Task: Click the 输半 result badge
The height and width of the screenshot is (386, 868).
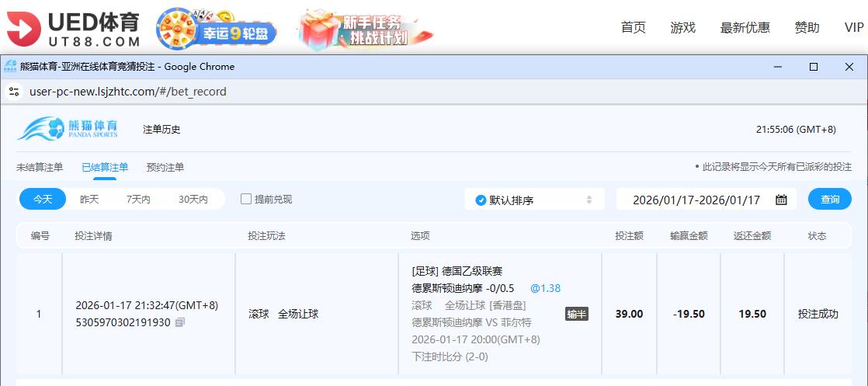Action: pos(576,314)
